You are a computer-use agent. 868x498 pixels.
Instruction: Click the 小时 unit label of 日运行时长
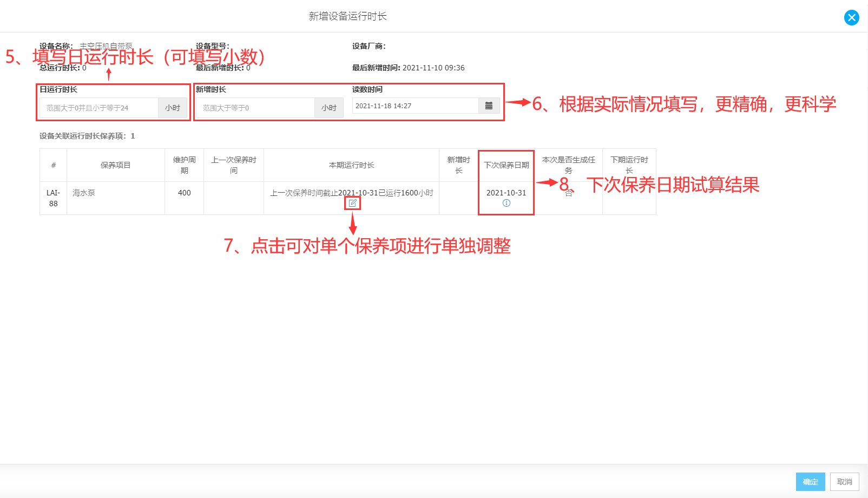click(173, 108)
